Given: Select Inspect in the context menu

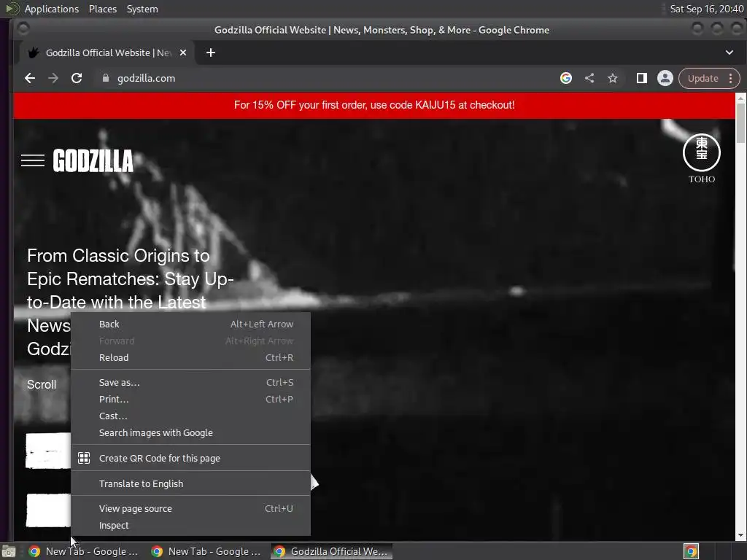Looking at the screenshot, I should point(190,525).
